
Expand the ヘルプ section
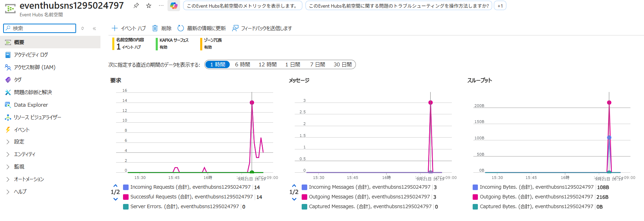click(x=8, y=192)
